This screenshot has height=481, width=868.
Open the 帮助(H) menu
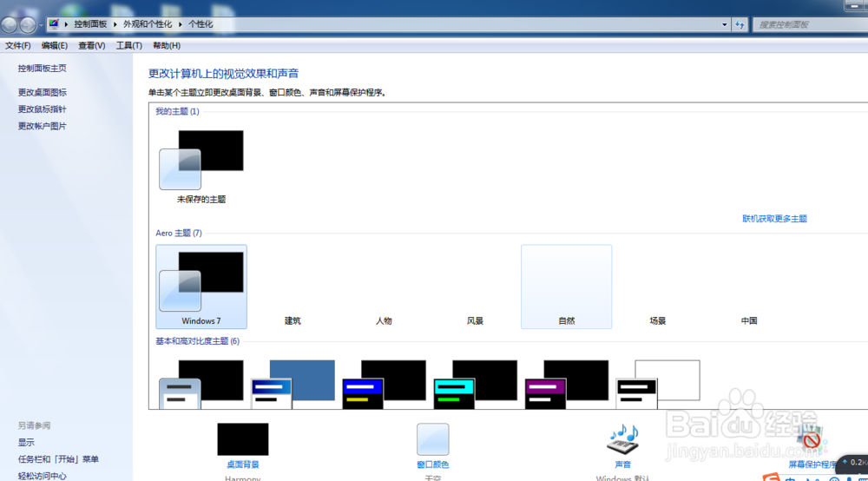166,45
